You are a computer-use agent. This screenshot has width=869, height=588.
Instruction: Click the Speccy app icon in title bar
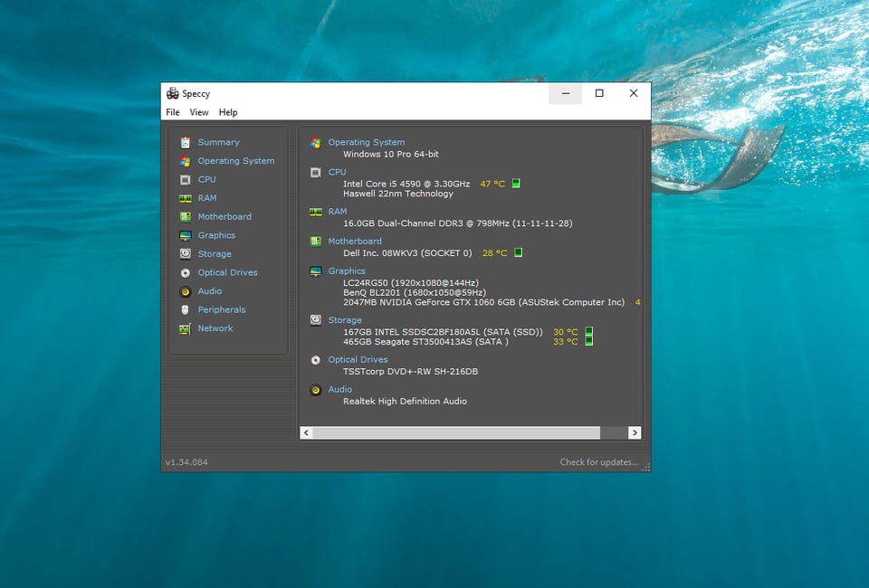[x=173, y=93]
